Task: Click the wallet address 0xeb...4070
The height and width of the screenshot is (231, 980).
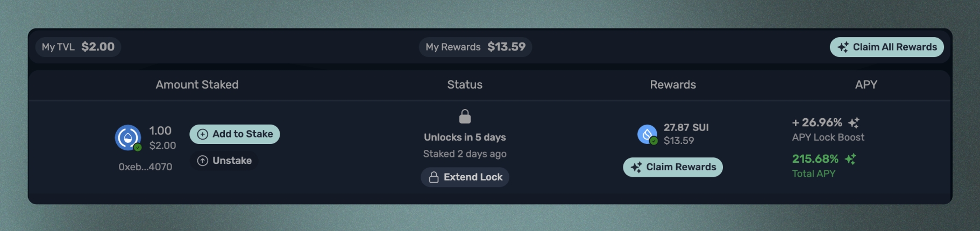Action: 145,167
